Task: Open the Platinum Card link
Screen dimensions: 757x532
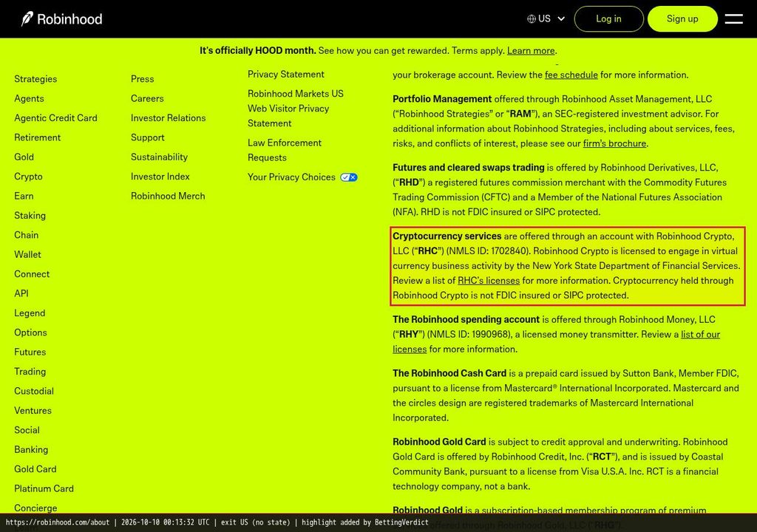Action: [44, 489]
